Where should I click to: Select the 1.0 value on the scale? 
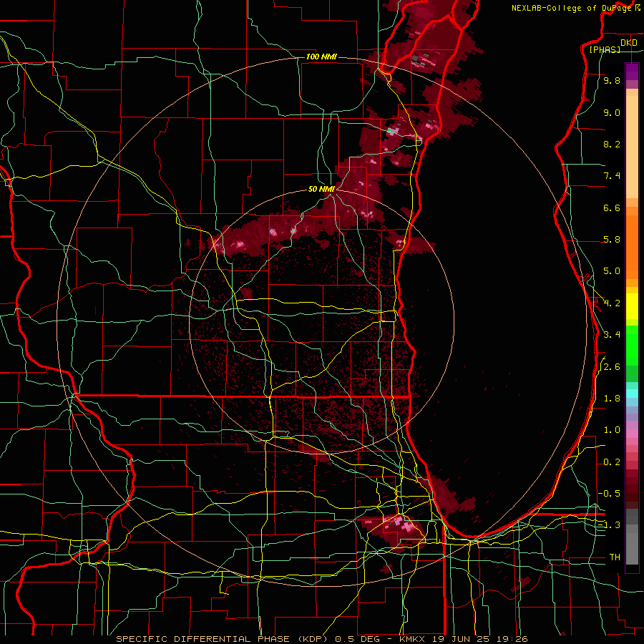pos(612,430)
